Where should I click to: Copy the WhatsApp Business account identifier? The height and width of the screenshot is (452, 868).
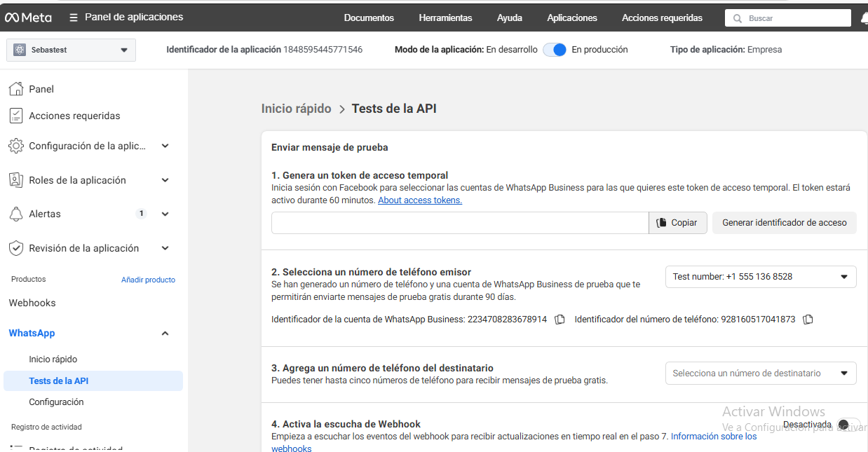pos(560,320)
